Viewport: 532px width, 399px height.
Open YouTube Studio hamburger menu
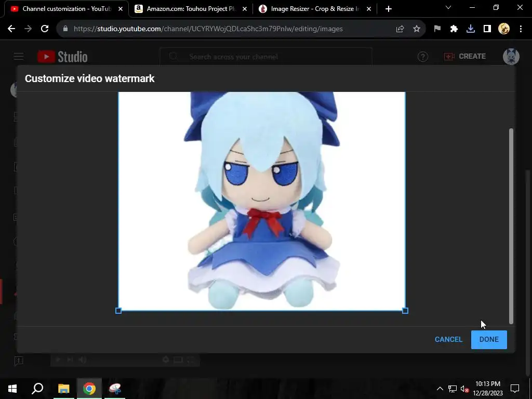click(x=19, y=56)
